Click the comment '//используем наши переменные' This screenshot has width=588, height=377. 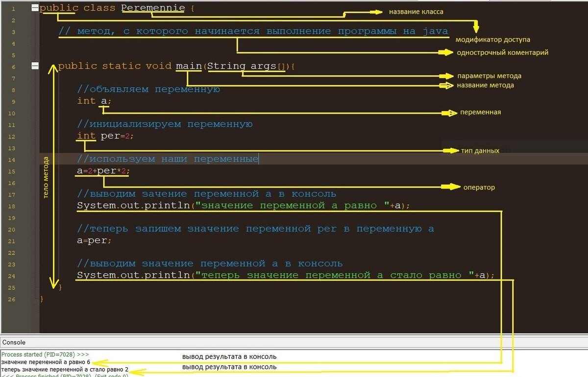[167, 159]
